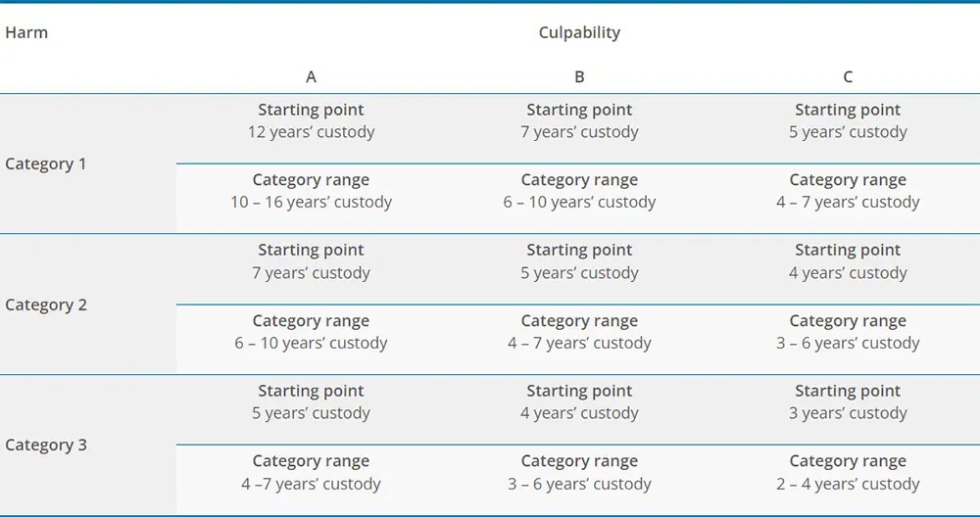Select the Category 2 row label
The image size is (980, 517).
coord(46,305)
